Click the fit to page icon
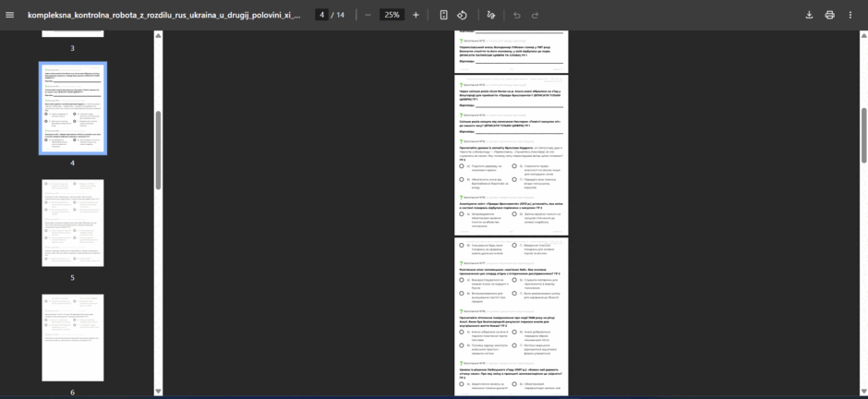Viewport: 868px width, 399px height. 443,15
